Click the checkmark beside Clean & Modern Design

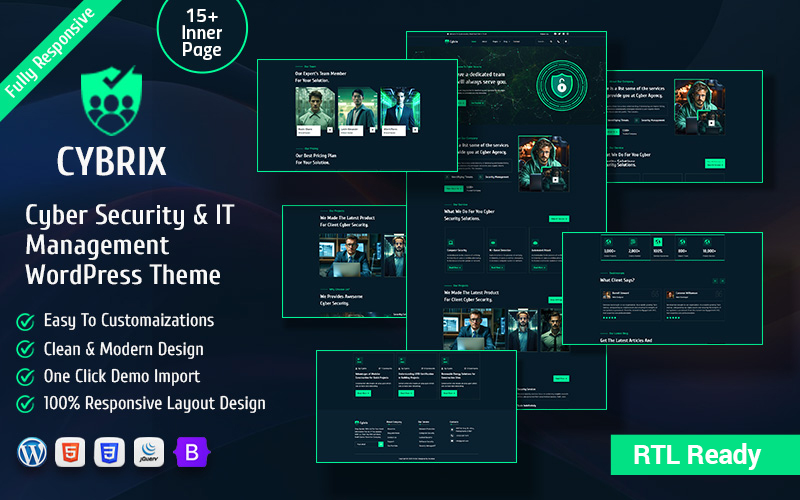tap(25, 349)
